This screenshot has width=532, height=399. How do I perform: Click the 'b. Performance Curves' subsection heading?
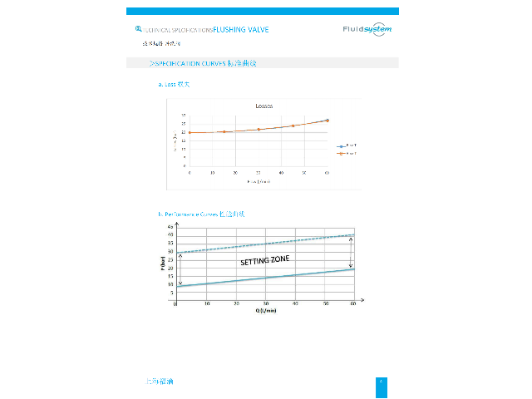click(x=195, y=214)
